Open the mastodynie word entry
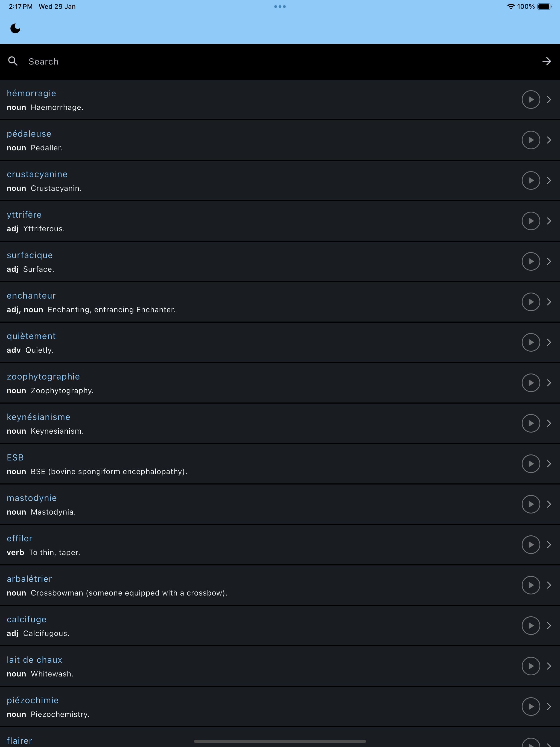The width and height of the screenshot is (560, 747). [x=280, y=504]
